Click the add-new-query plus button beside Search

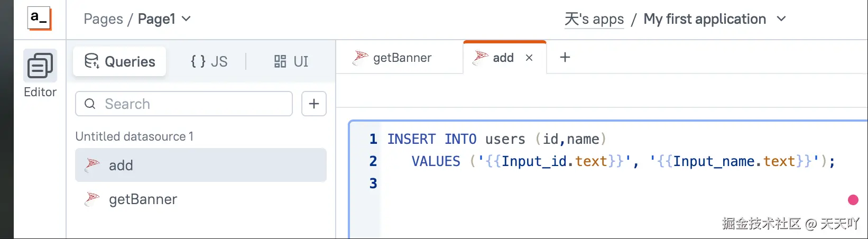click(x=314, y=104)
